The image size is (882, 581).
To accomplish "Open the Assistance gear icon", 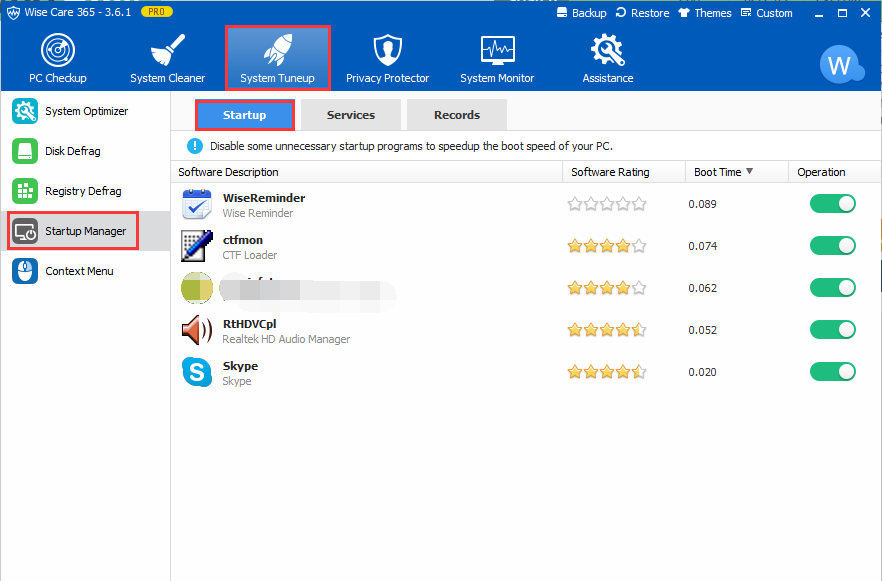I will 608,49.
